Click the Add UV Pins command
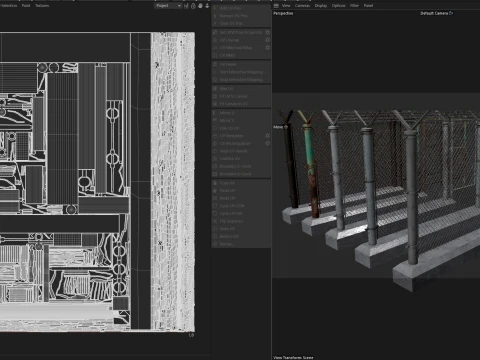Screen dimensions: 480x360 pos(241,8)
